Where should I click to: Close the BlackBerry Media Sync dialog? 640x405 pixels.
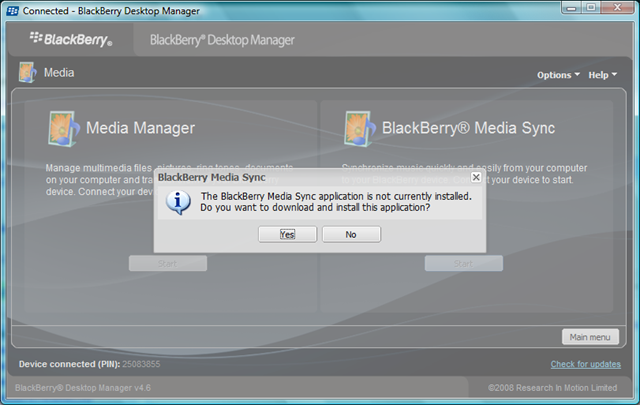(476, 177)
